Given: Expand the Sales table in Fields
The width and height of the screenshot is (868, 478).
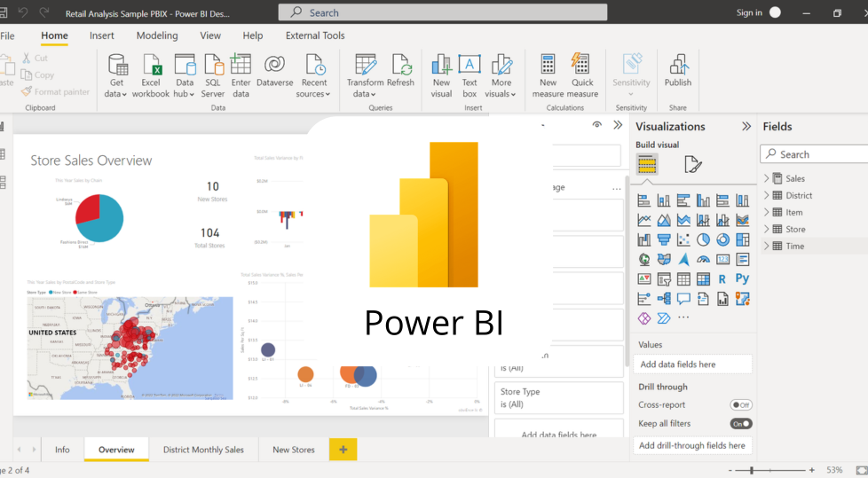Looking at the screenshot, I should pyautogui.click(x=767, y=178).
